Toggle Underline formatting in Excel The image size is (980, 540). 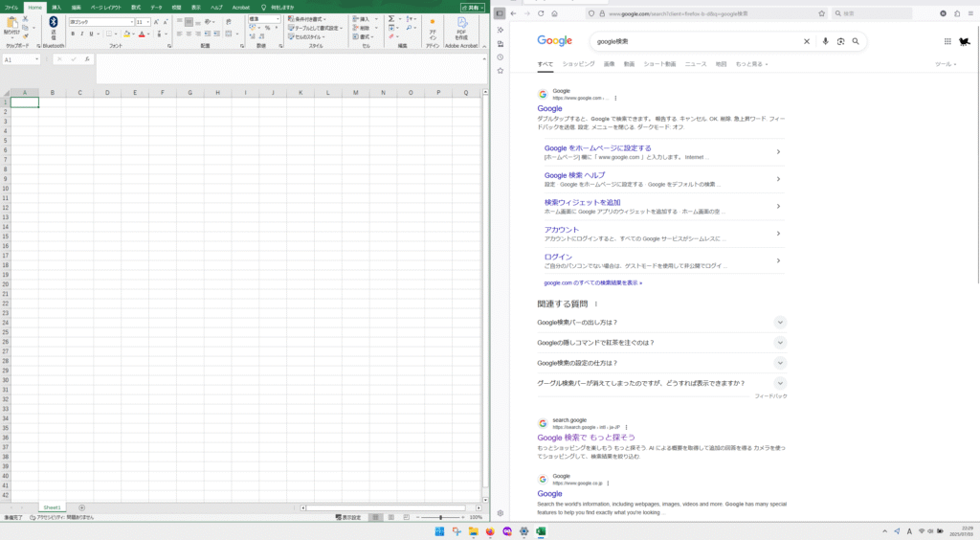coord(91,34)
